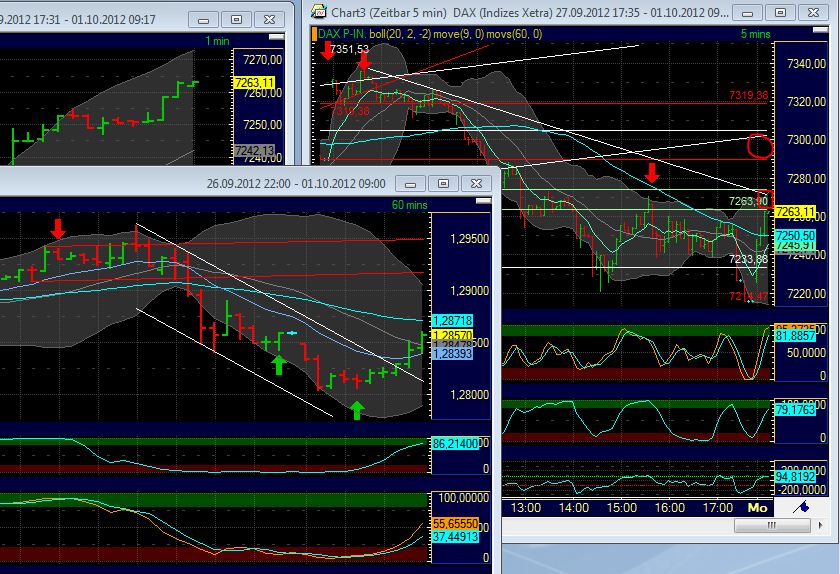Click indicator value tag 86,21400
Screen dimensions: 840x574
455,444
